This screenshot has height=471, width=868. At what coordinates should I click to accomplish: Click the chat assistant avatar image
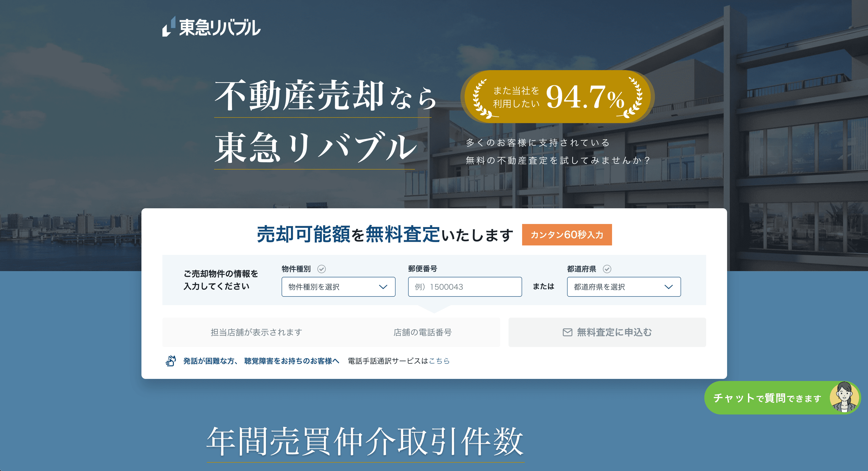coord(844,397)
